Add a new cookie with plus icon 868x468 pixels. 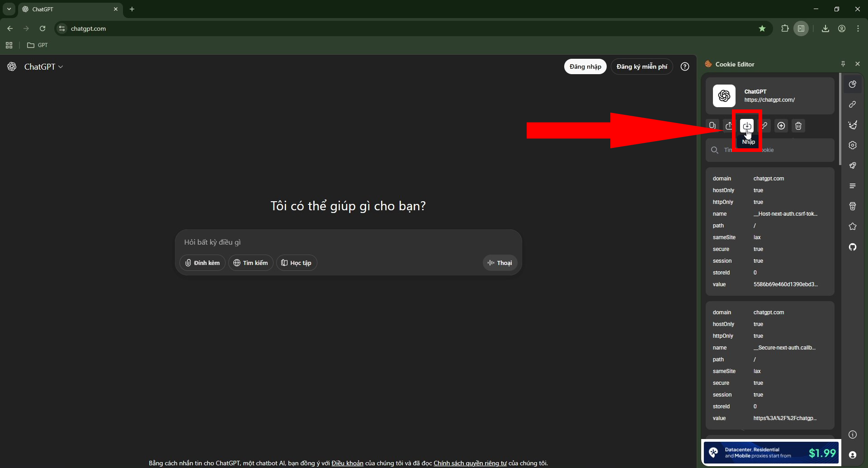[x=781, y=126]
